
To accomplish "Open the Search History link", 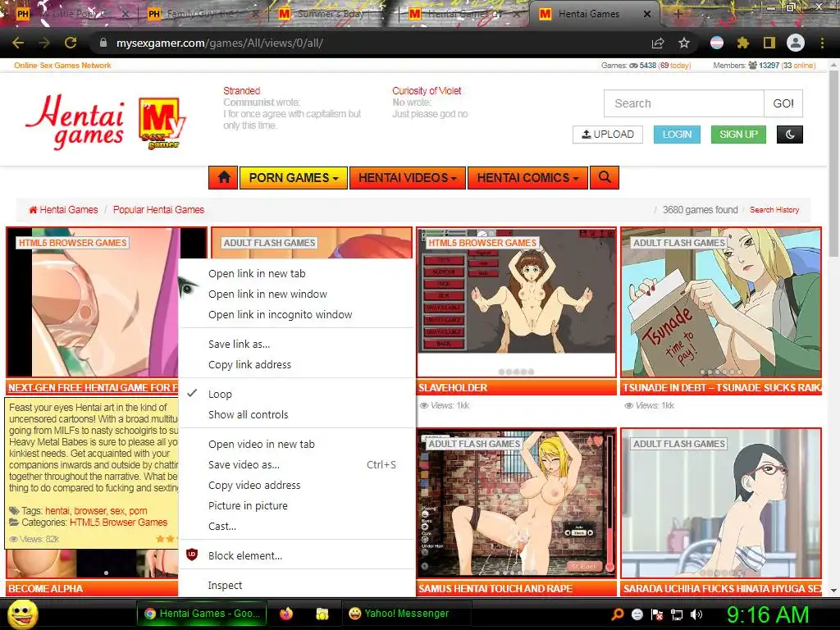I will click(x=774, y=210).
